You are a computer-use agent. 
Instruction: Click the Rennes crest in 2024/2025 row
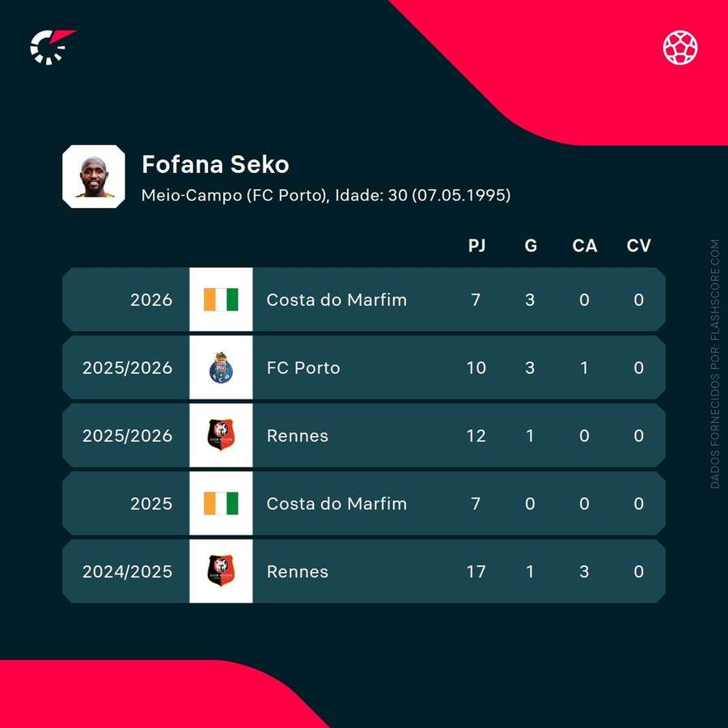point(221,571)
